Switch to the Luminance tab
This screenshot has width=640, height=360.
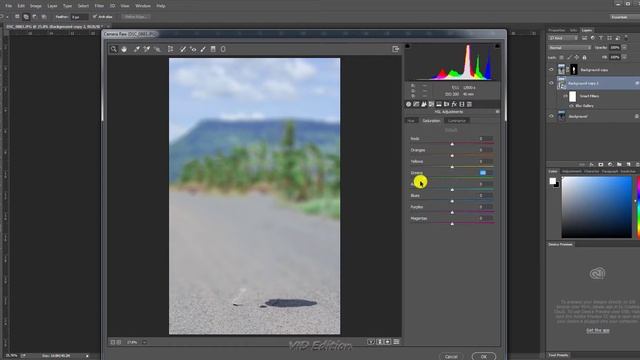click(x=457, y=121)
